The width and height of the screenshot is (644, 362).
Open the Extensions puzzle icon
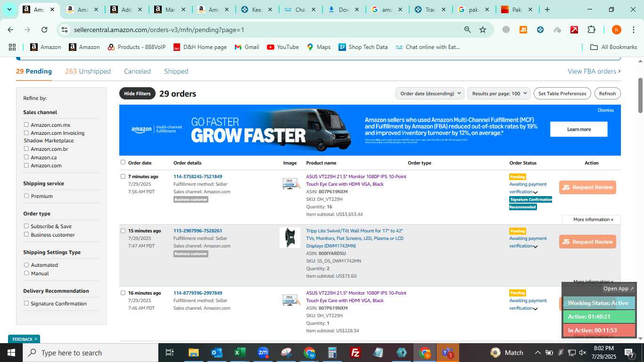(x=591, y=30)
